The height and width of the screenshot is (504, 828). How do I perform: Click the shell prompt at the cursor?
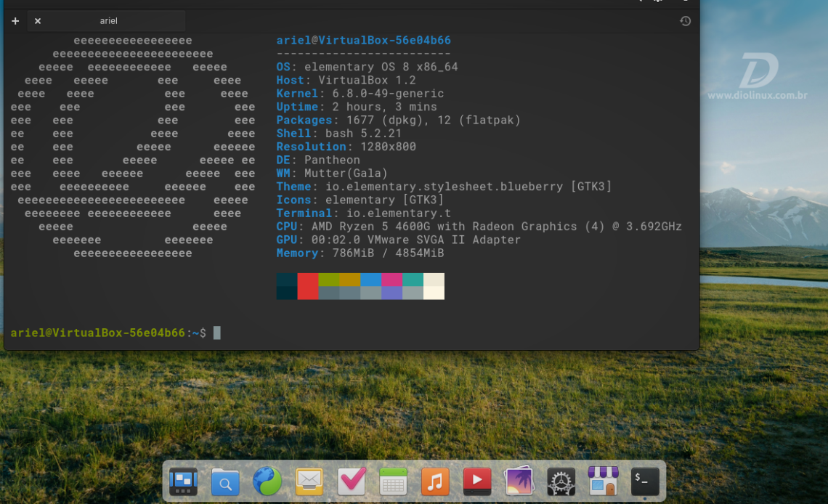coord(216,333)
